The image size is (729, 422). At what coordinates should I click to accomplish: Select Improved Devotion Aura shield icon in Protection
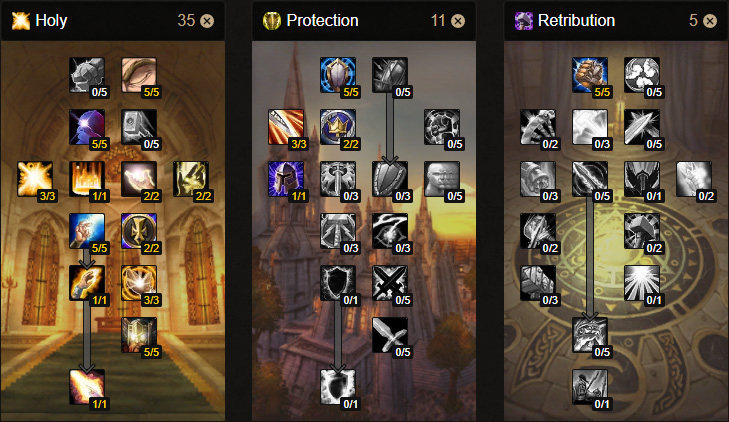[338, 75]
